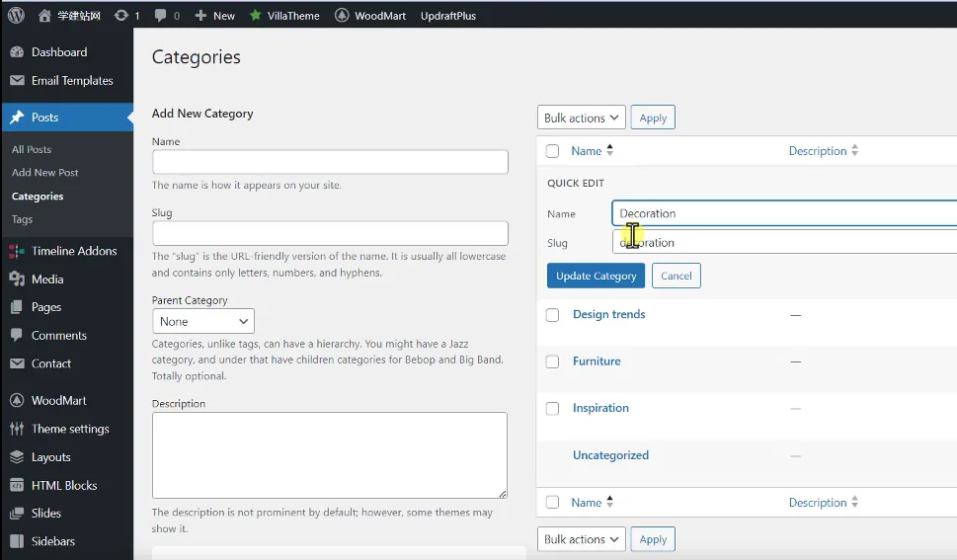Image resolution: width=957 pixels, height=560 pixels.
Task: Sort by the Description column header
Action: (x=818, y=151)
